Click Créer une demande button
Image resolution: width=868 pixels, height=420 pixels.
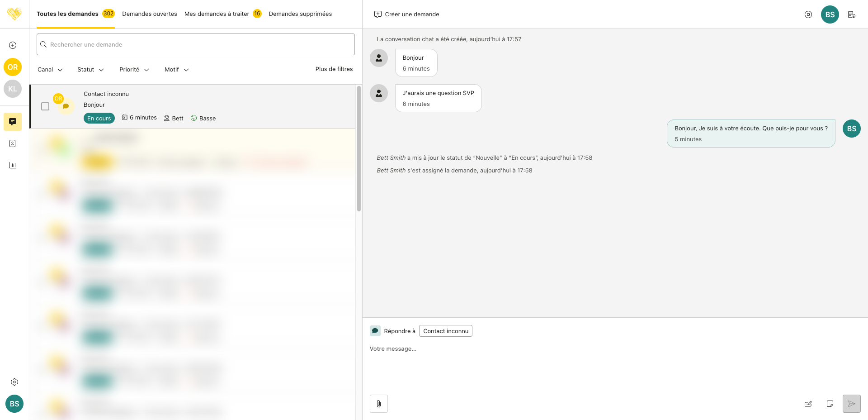tap(407, 14)
